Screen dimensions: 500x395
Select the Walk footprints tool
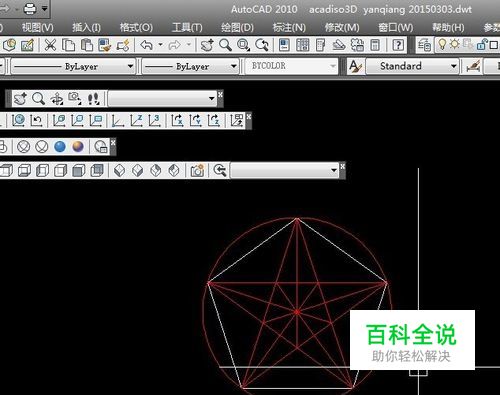[x=93, y=99]
